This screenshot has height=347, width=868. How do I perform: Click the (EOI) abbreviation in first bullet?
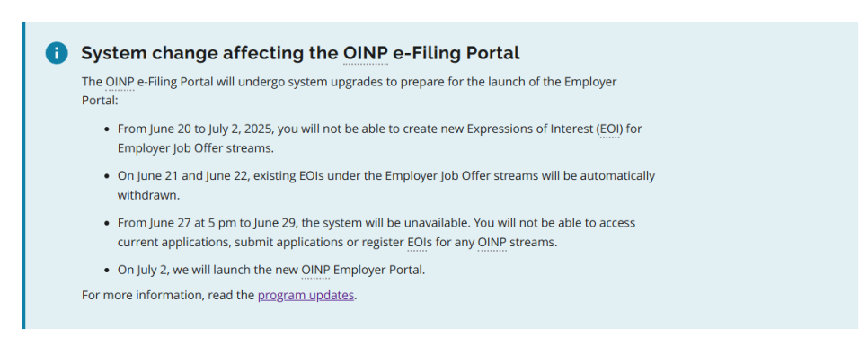tap(609, 129)
